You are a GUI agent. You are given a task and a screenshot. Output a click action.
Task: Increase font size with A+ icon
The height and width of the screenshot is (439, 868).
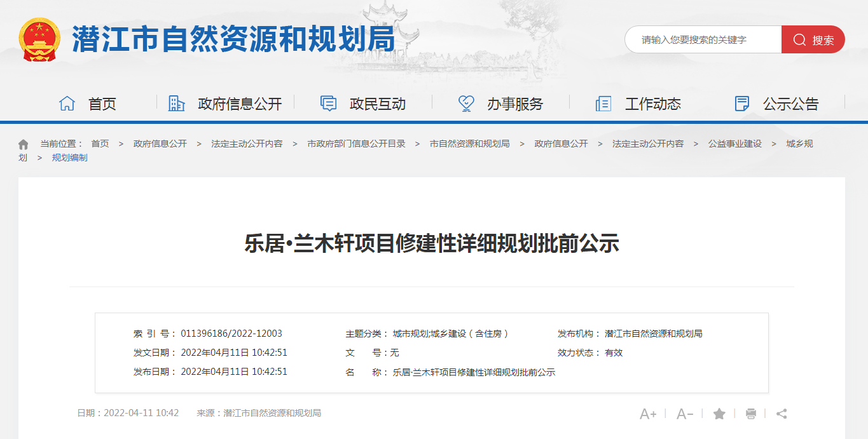[647, 414]
